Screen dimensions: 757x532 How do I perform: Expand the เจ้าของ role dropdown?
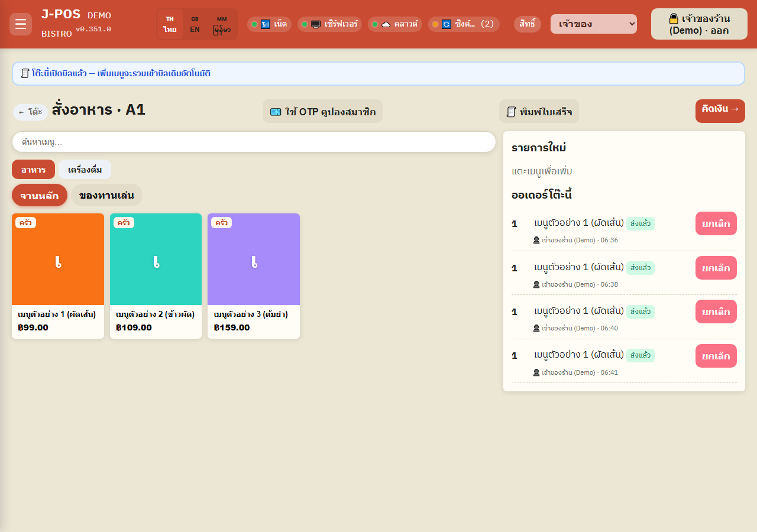594,24
